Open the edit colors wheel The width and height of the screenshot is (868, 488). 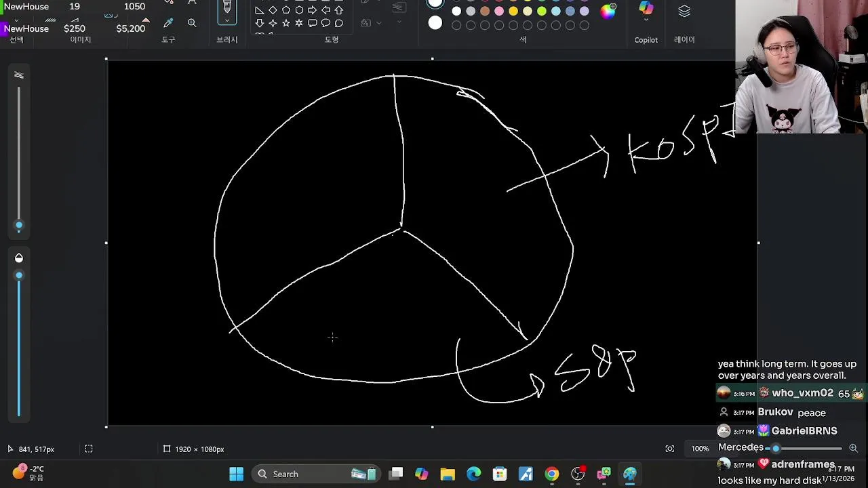coord(608,12)
